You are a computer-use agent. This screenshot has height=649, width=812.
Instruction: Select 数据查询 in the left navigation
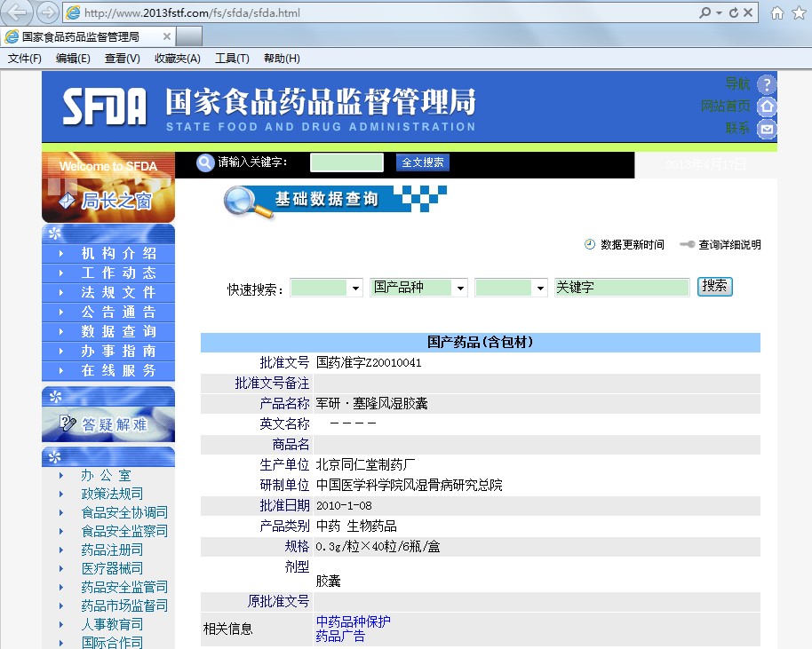(x=118, y=331)
